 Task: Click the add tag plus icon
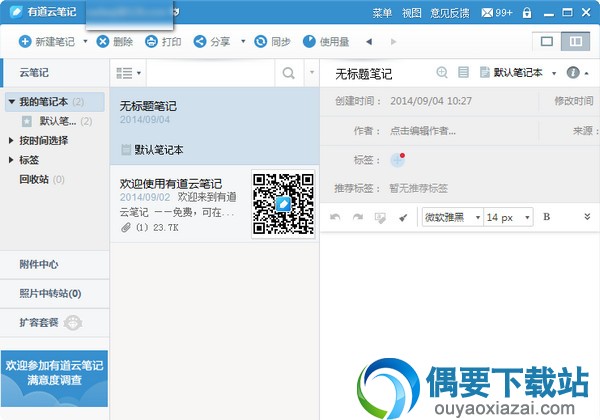pos(398,160)
